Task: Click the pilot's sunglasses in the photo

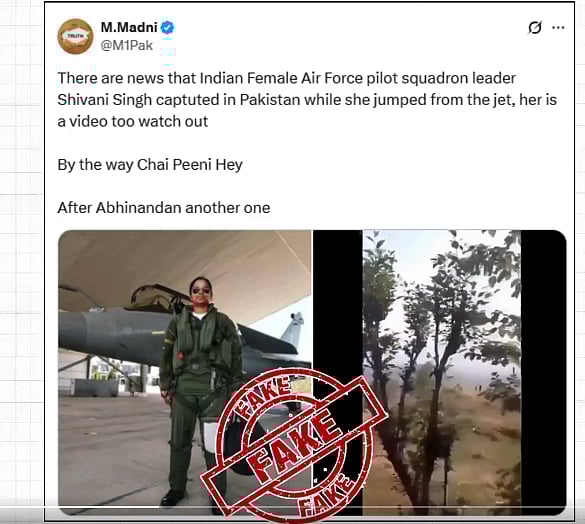Action: click(200, 290)
